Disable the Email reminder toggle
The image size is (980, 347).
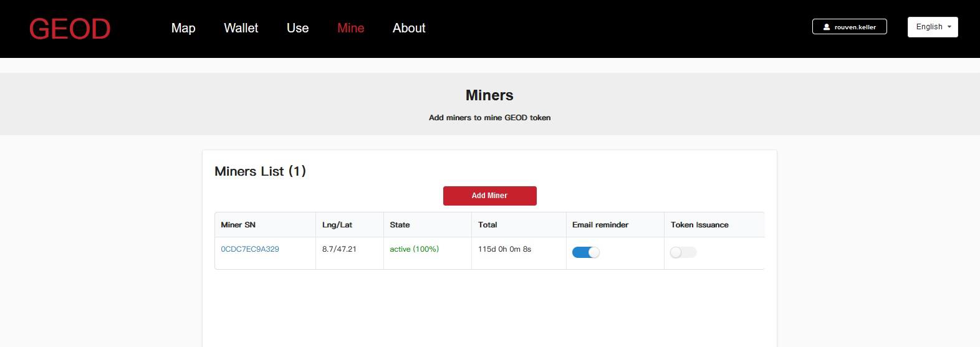click(x=585, y=252)
